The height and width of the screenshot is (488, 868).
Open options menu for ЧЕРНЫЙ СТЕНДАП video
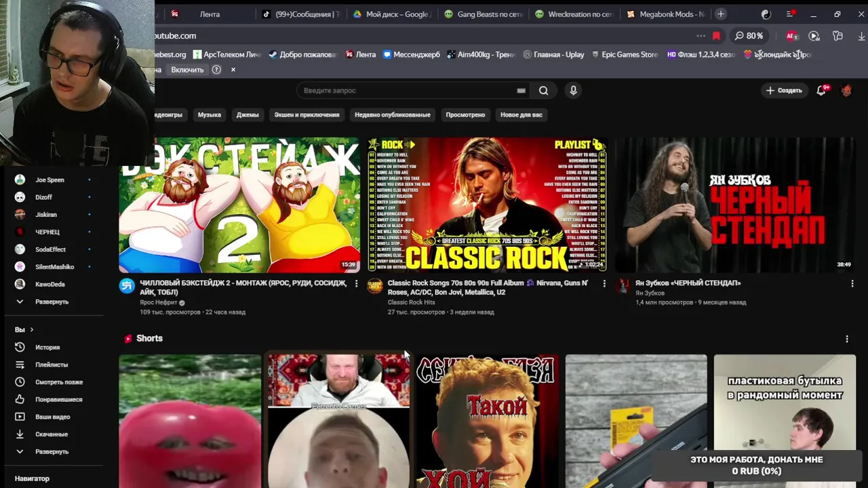[x=852, y=283]
